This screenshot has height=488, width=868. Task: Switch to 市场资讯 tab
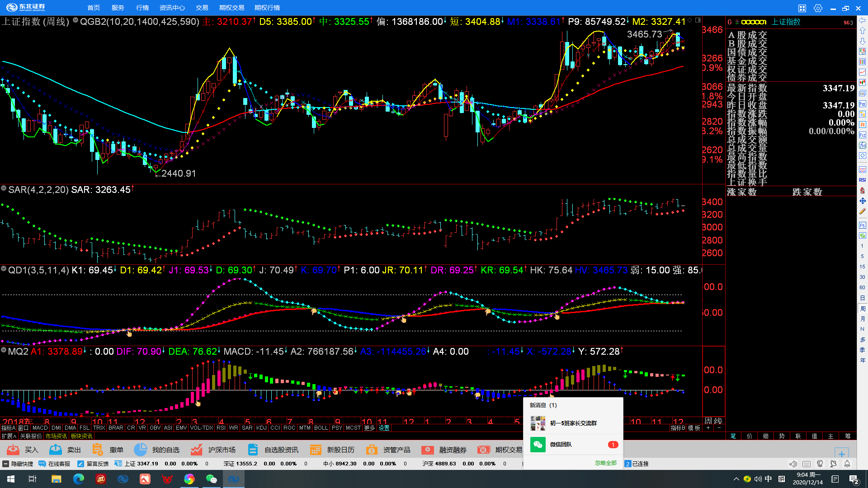pos(56,436)
